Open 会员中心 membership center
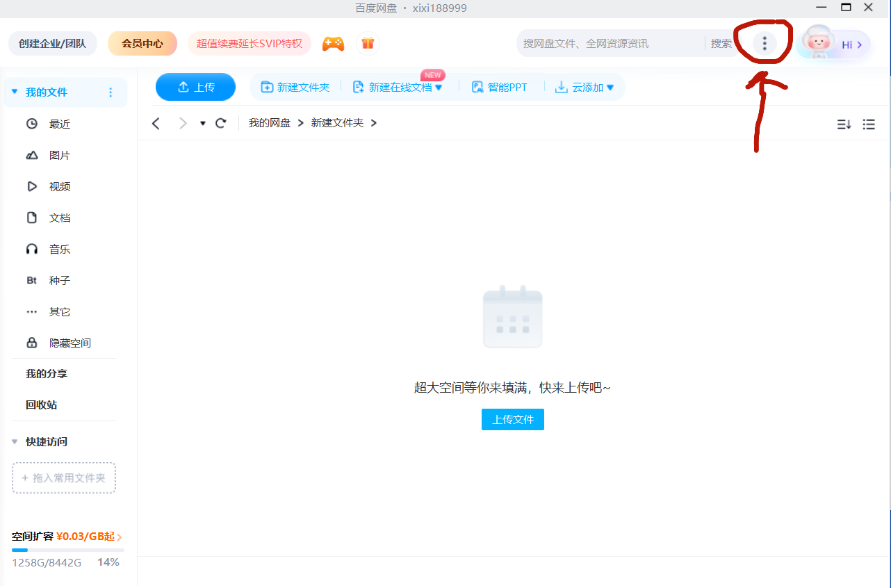The height and width of the screenshot is (588, 891). point(142,43)
